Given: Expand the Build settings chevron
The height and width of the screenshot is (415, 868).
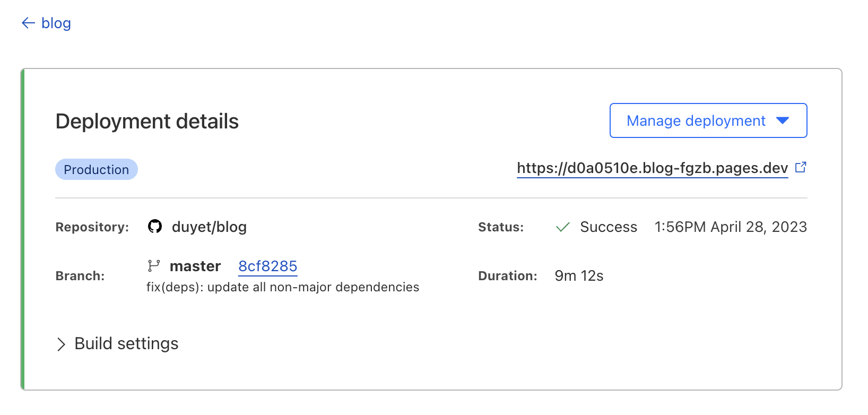Looking at the screenshot, I should pyautogui.click(x=61, y=344).
